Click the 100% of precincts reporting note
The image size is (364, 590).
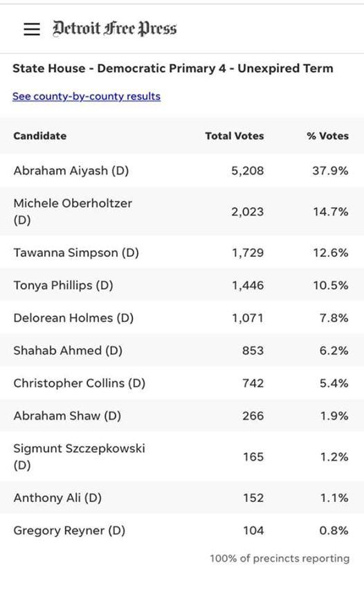click(280, 558)
